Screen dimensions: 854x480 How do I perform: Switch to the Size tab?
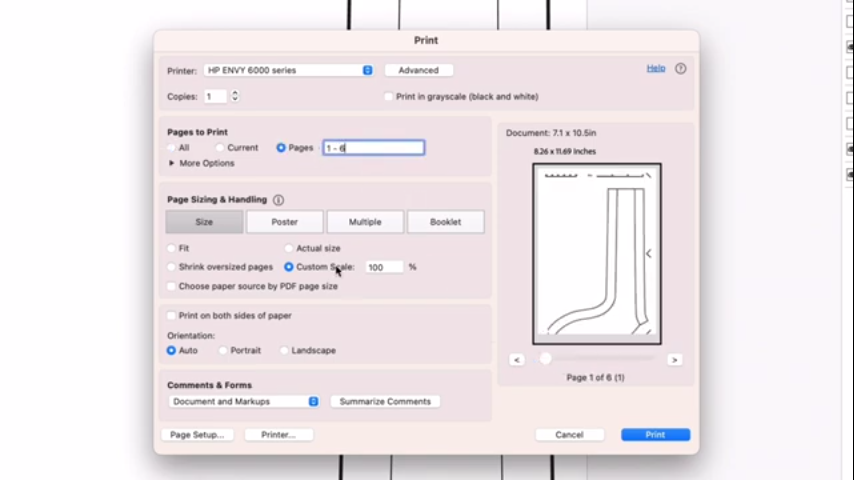tap(204, 222)
